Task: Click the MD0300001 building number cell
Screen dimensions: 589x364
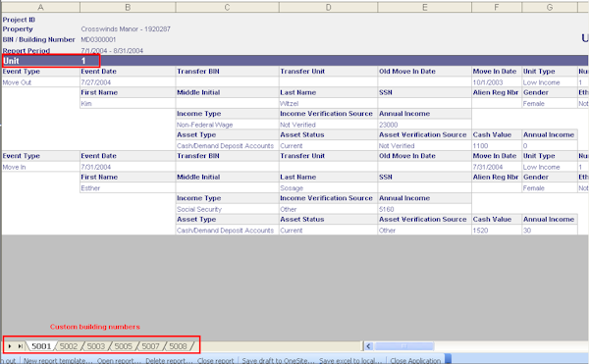Action: (x=98, y=39)
